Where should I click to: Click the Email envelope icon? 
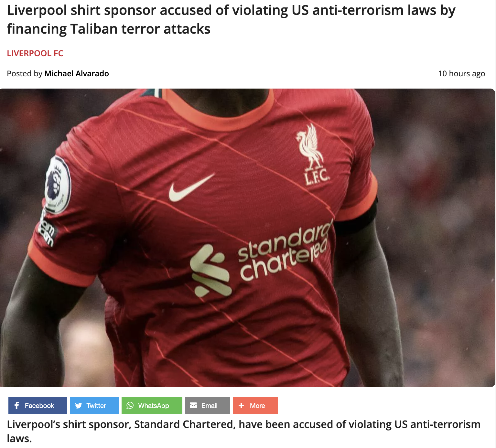[x=193, y=405]
